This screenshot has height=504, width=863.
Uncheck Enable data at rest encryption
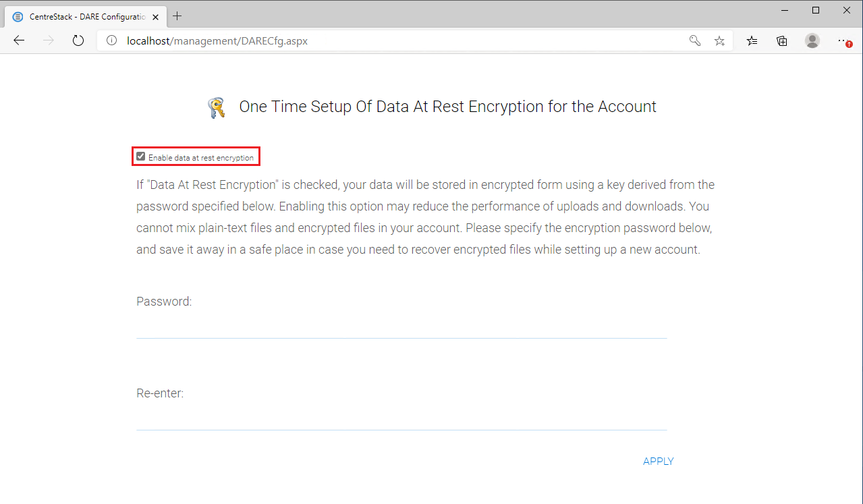(141, 157)
